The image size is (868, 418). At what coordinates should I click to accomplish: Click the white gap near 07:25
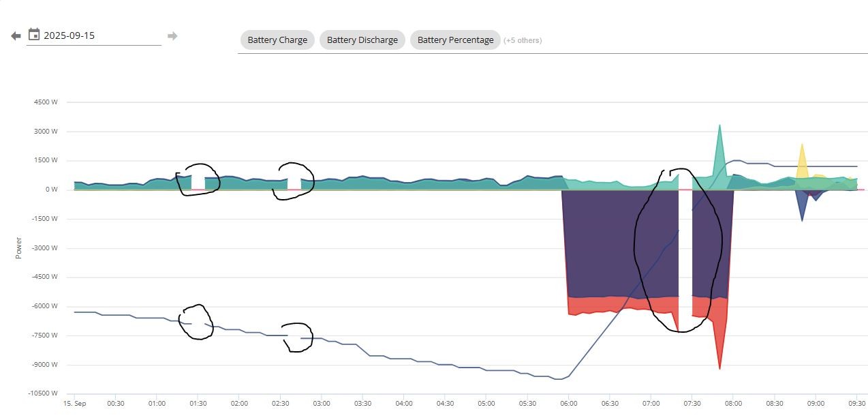click(685, 252)
